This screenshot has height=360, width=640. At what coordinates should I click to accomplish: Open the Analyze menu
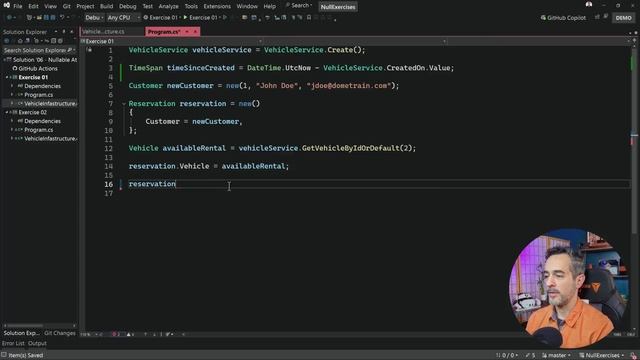tap(169, 6)
